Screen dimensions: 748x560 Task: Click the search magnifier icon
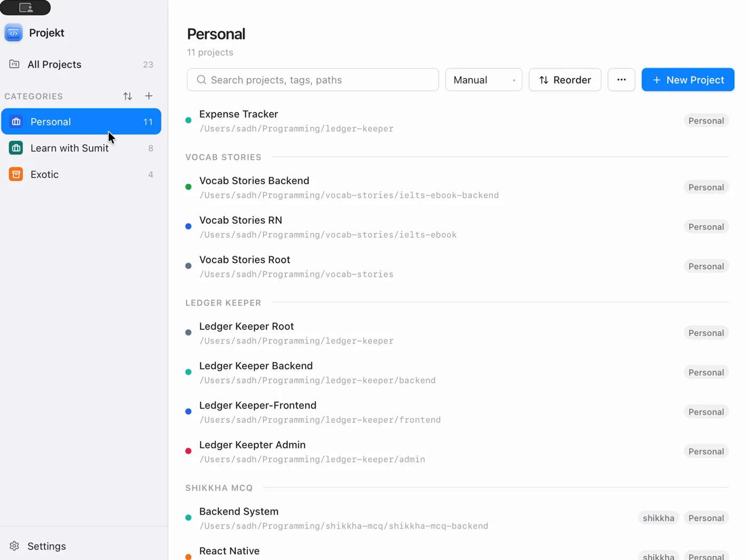point(201,80)
